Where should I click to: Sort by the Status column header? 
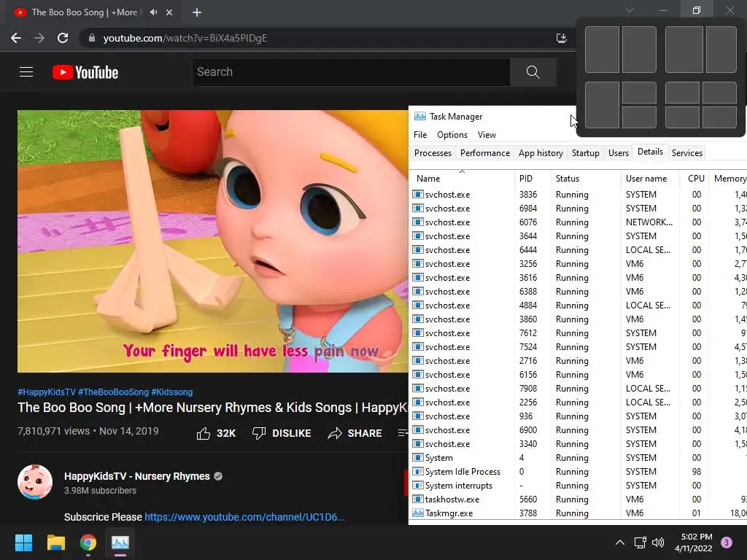[586, 178]
